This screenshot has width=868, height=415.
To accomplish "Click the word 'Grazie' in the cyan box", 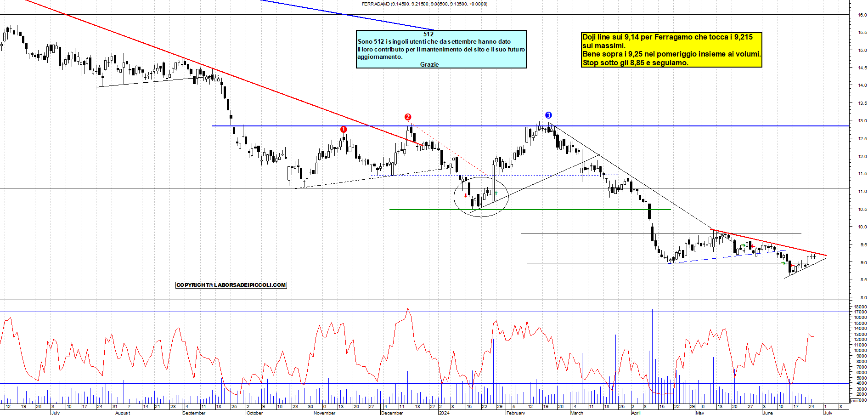I will (429, 64).
